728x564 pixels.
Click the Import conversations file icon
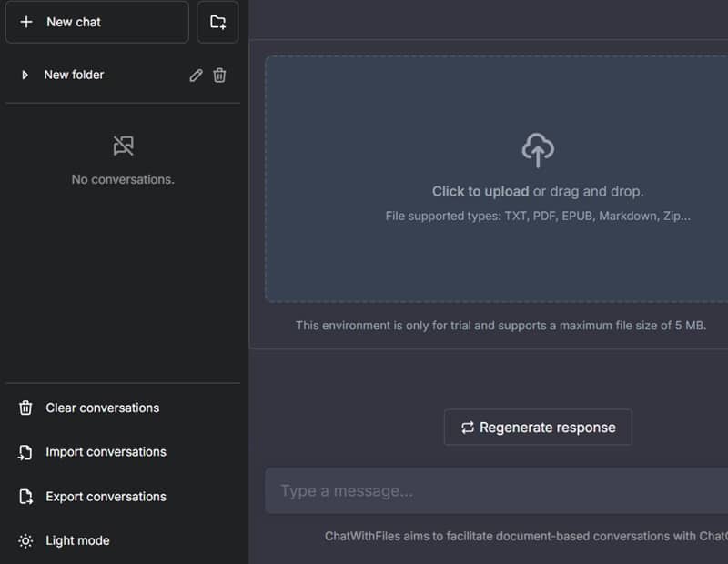pos(25,452)
